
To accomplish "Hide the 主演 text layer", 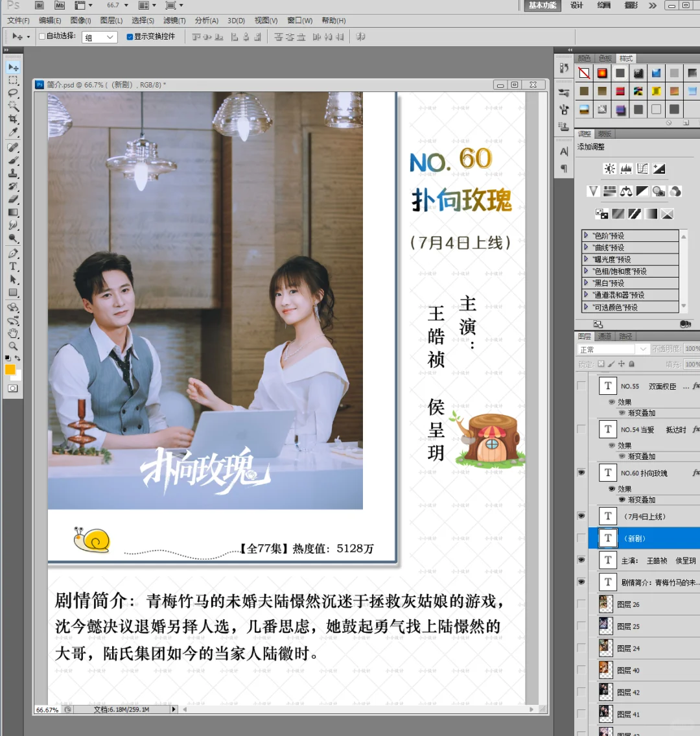I will pyautogui.click(x=581, y=560).
